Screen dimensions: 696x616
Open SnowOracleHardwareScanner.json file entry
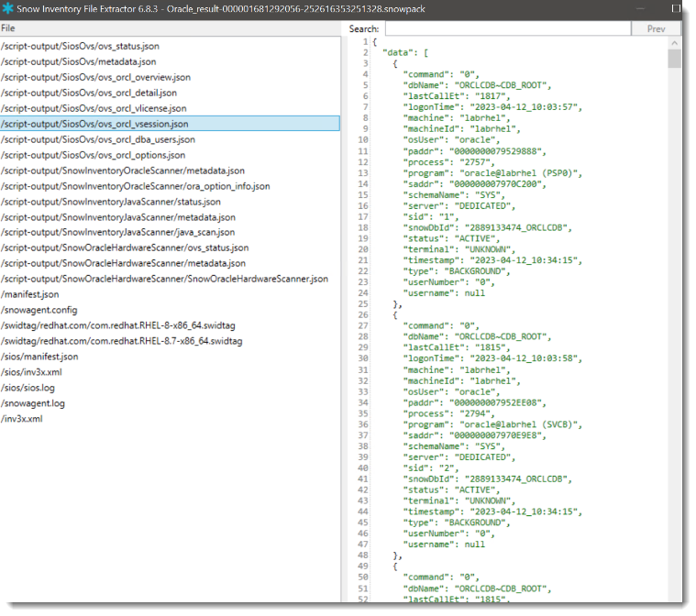pos(165,279)
